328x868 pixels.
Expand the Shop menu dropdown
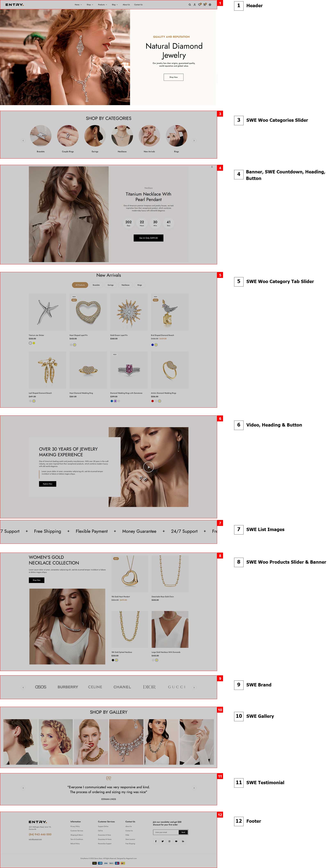coord(90,5)
